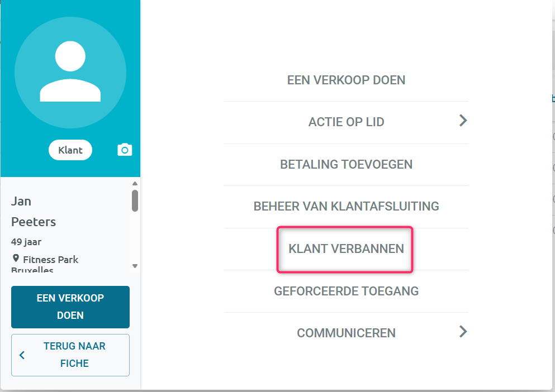The height and width of the screenshot is (392, 555).
Task: Open Actie op lid submenu
Action: (x=346, y=122)
